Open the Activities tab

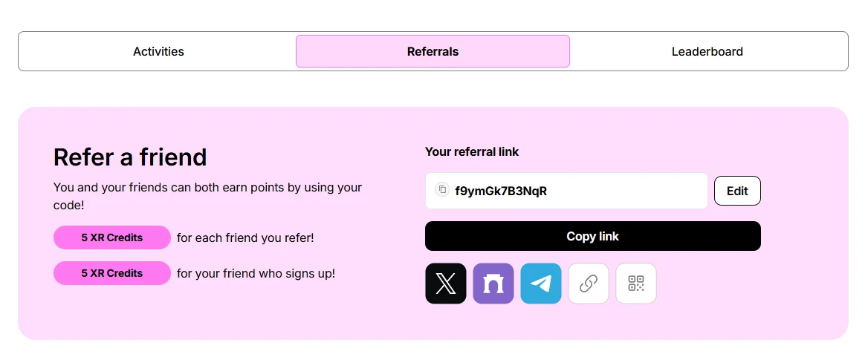[158, 52]
